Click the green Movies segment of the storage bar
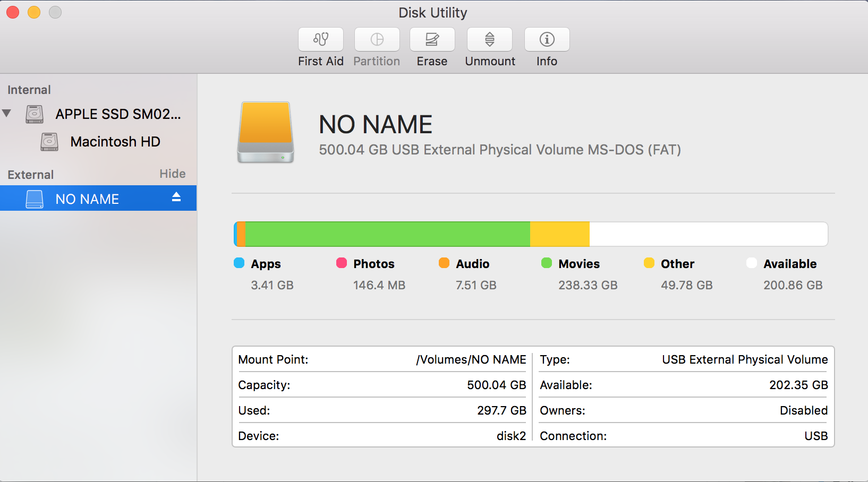Image resolution: width=868 pixels, height=482 pixels. pos(388,234)
